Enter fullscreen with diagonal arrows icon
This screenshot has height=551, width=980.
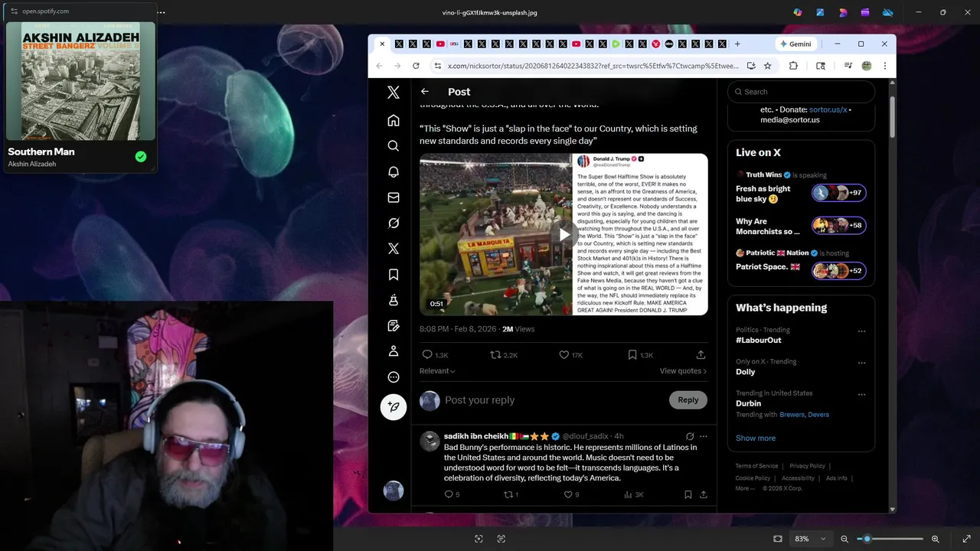coord(966,539)
